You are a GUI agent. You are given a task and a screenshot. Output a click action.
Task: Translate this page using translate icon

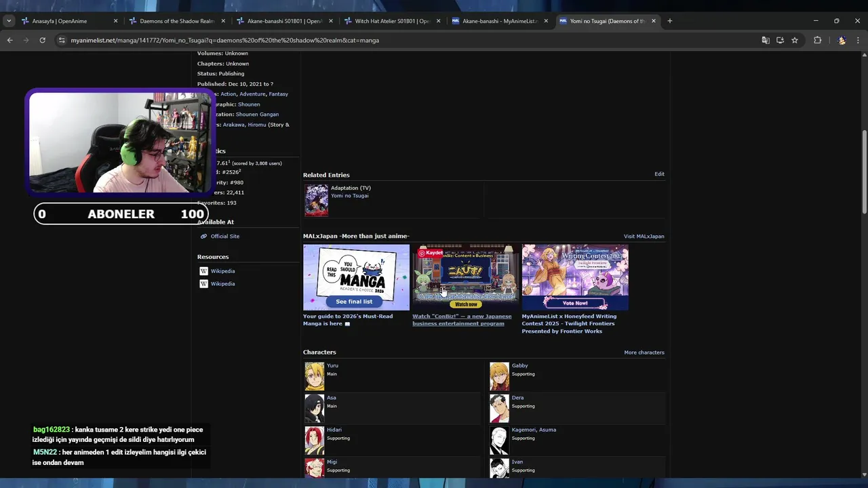click(x=766, y=40)
